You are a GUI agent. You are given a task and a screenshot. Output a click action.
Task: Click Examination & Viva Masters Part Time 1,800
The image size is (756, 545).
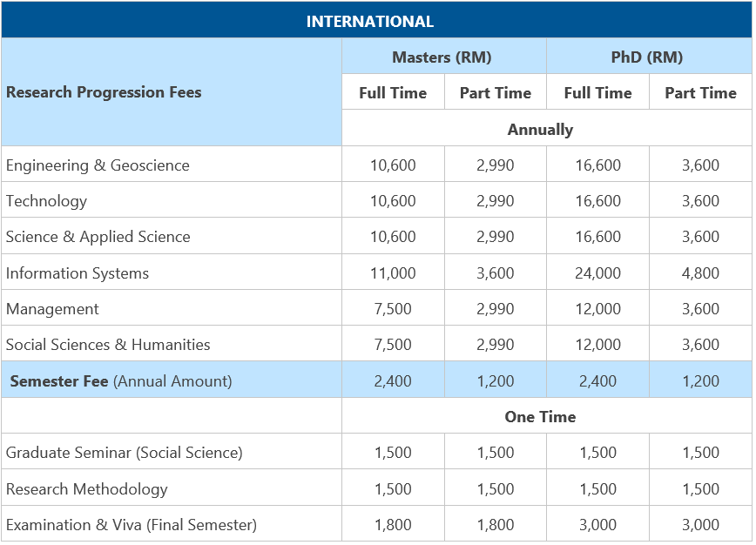tap(496, 525)
